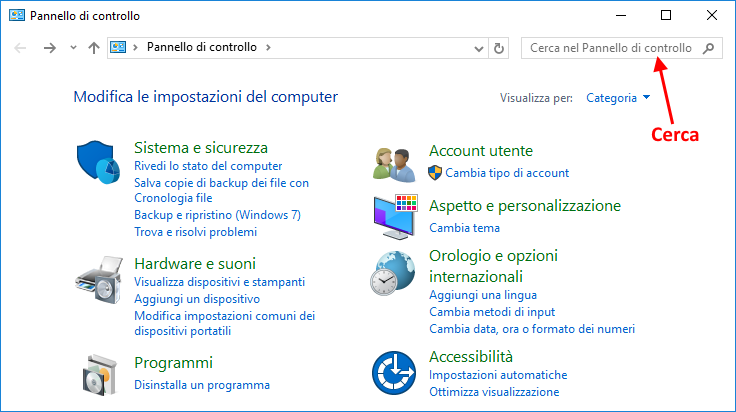The image size is (736, 412).
Task: Open Modifica impostazioni comuni dei dispositivi portatili
Action: [x=224, y=323]
